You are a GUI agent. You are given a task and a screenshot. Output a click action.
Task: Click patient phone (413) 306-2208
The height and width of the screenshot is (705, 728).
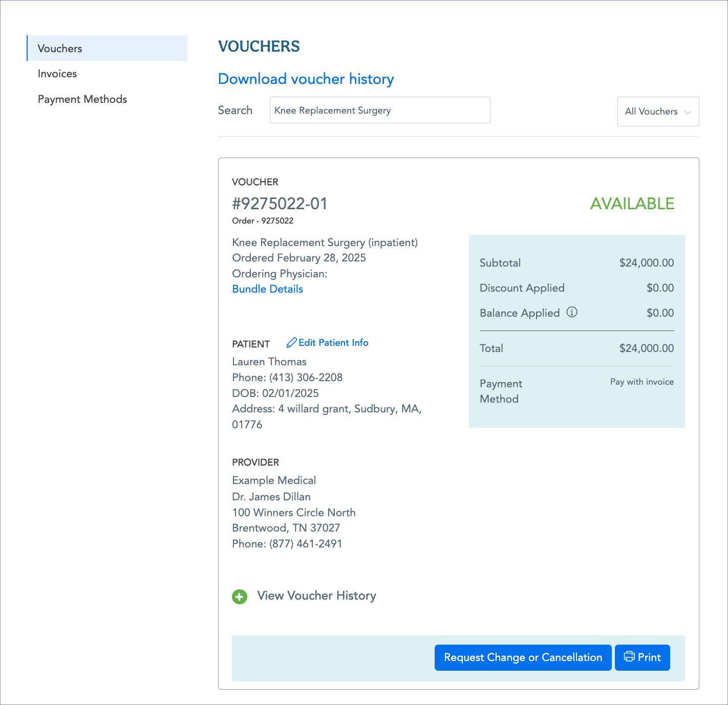tap(306, 378)
